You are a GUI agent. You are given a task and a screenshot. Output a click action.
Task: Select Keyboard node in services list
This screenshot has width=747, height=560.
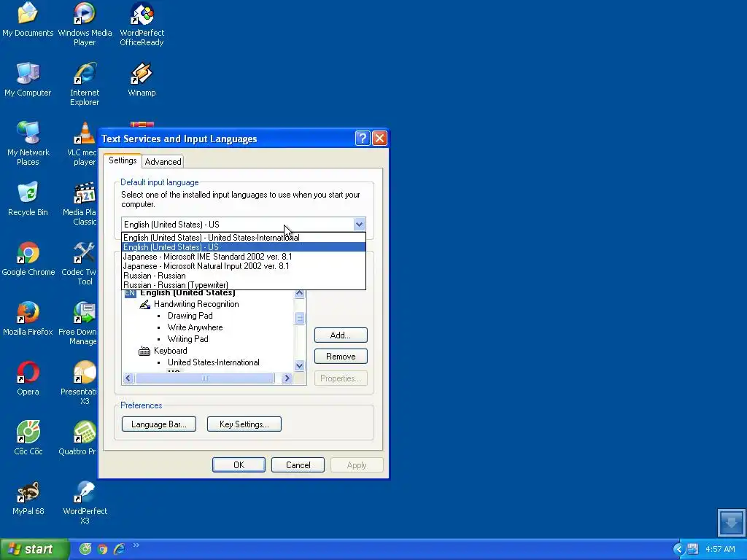[170, 351]
